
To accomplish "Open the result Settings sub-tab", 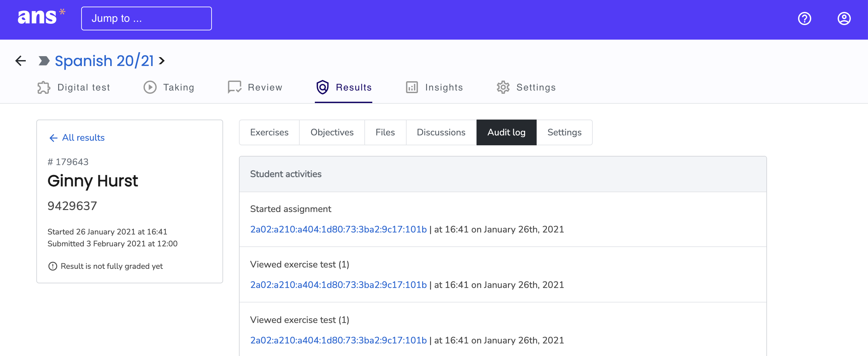I will click(x=564, y=132).
